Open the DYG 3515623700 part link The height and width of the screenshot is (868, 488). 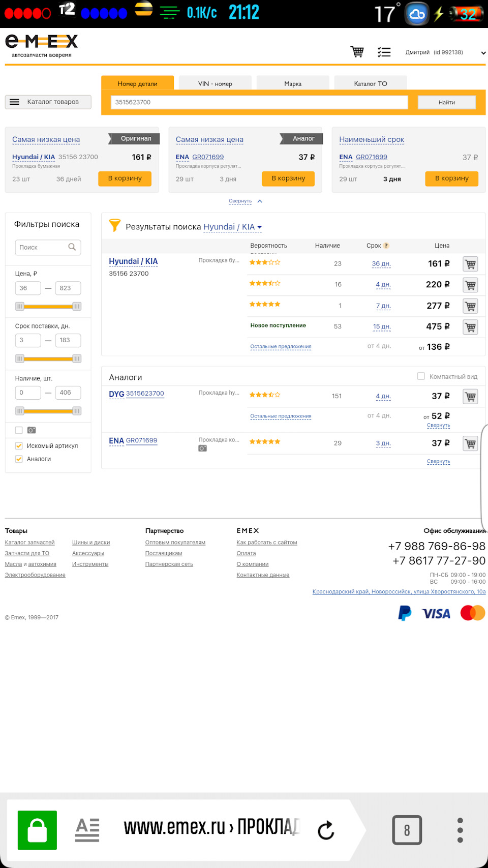point(145,394)
